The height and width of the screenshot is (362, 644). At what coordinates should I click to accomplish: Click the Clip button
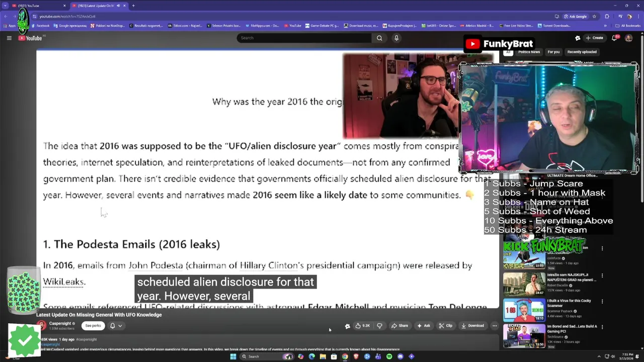(445, 326)
